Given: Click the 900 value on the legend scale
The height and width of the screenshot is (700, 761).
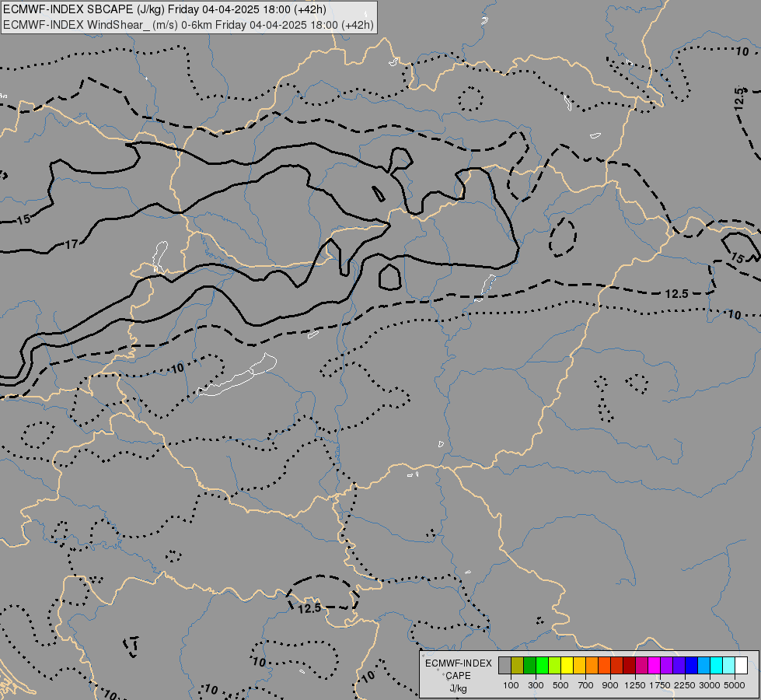Looking at the screenshot, I should (x=610, y=685).
